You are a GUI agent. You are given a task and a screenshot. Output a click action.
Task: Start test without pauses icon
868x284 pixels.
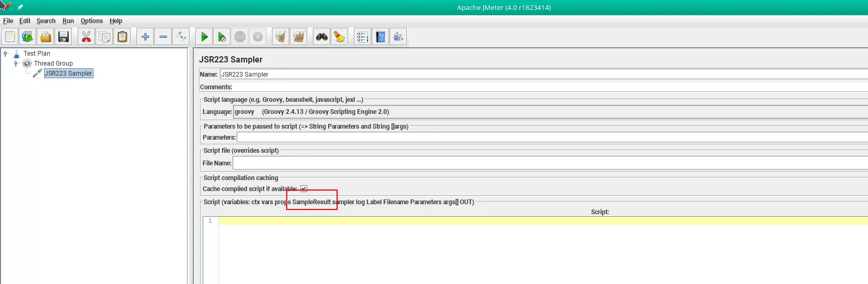point(222,37)
